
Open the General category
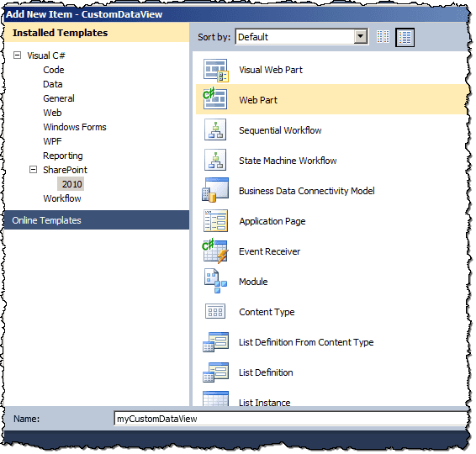(x=59, y=98)
